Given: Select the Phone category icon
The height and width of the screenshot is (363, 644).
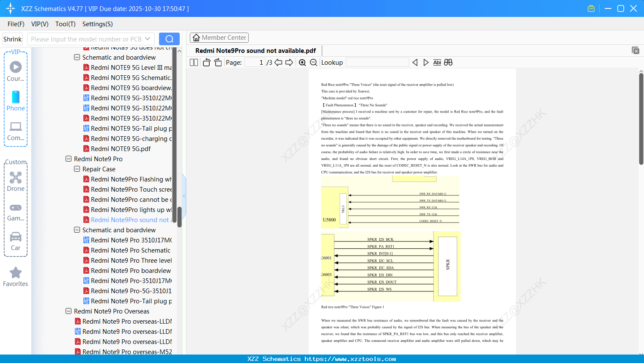Looking at the screenshot, I should tap(16, 101).
